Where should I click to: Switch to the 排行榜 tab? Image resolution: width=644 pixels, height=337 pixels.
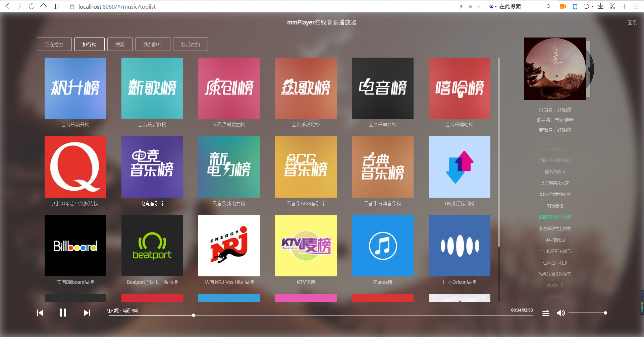tap(90, 44)
